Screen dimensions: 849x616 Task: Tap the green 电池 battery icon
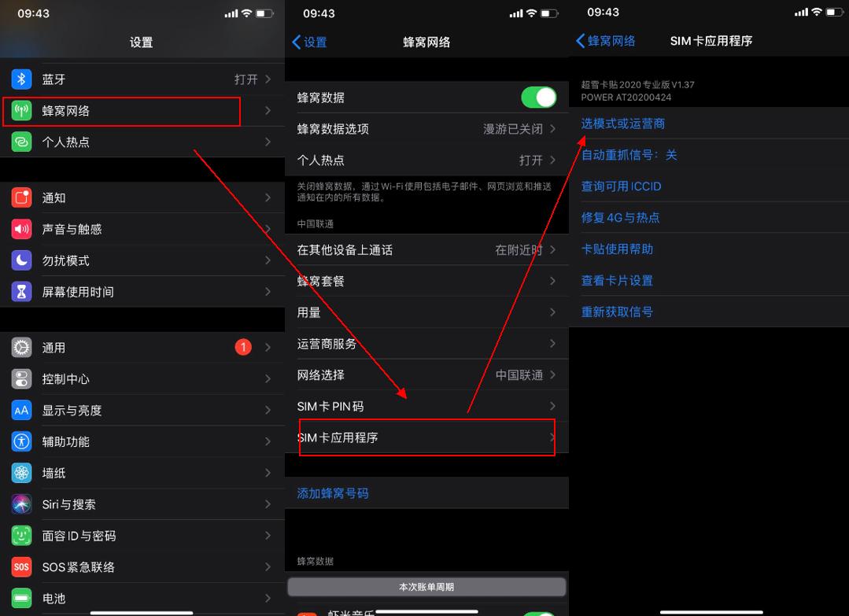click(21, 598)
